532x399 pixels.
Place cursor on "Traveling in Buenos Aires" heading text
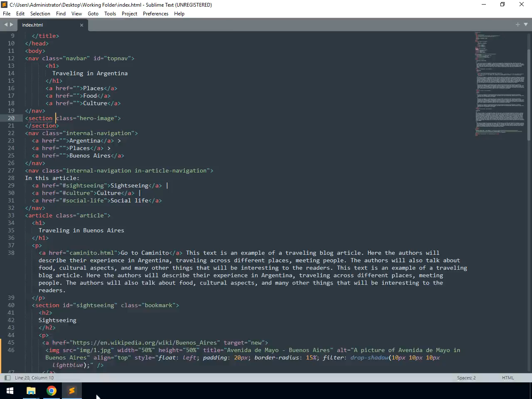click(81, 230)
